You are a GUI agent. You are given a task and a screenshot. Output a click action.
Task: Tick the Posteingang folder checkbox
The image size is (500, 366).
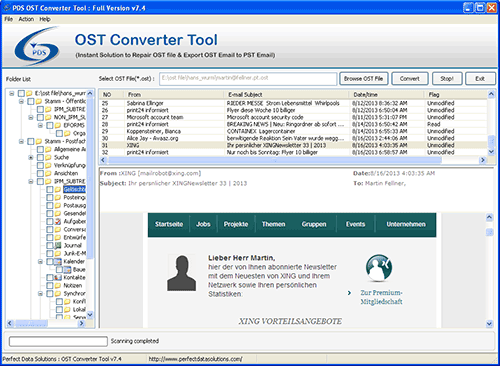pyautogui.click(x=49, y=197)
